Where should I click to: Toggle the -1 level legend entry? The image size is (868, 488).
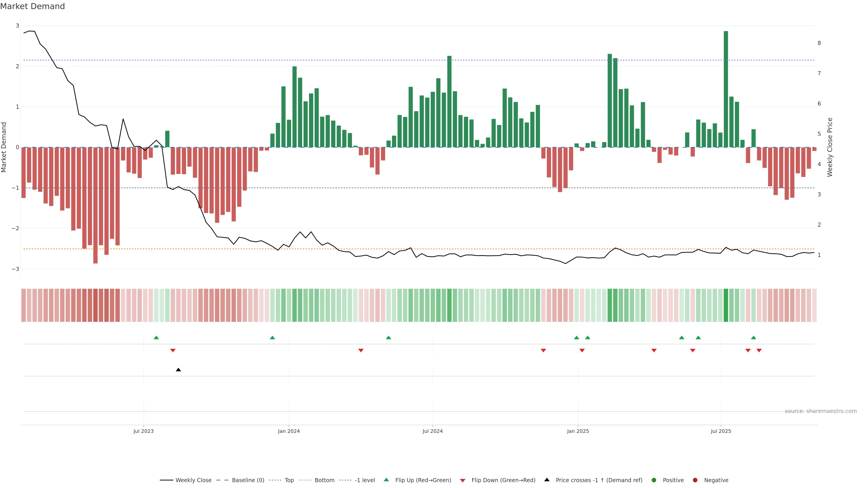point(365,480)
